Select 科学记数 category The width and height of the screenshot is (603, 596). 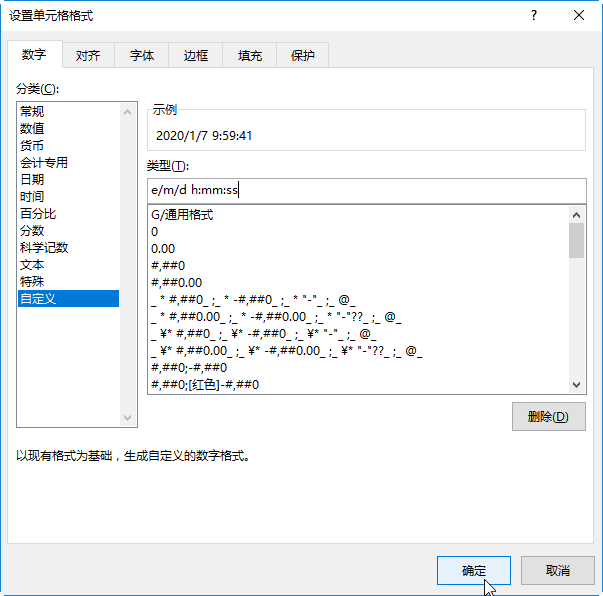tap(68, 248)
